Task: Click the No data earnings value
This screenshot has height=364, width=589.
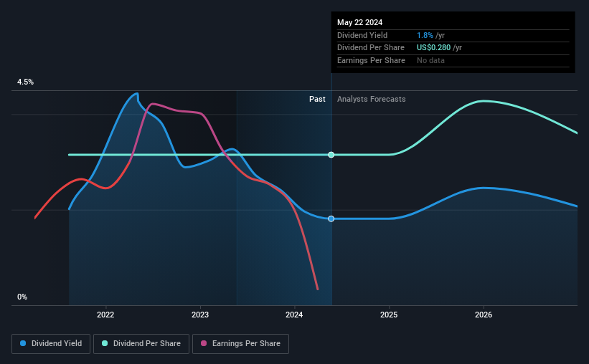Action: pyautogui.click(x=431, y=60)
